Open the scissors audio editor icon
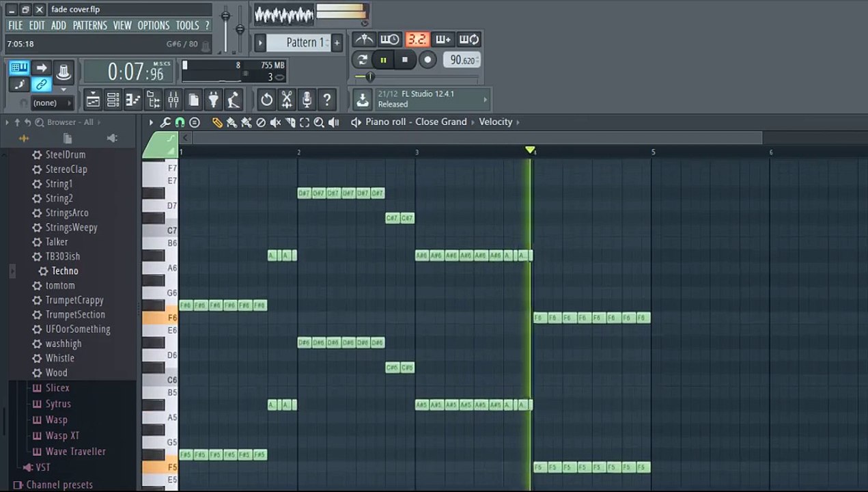868x492 pixels. [287, 100]
